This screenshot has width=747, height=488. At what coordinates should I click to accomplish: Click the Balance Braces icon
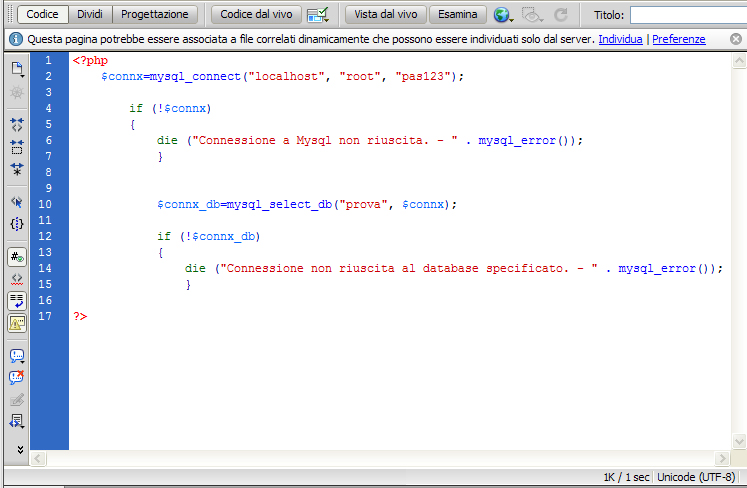[x=17, y=224]
